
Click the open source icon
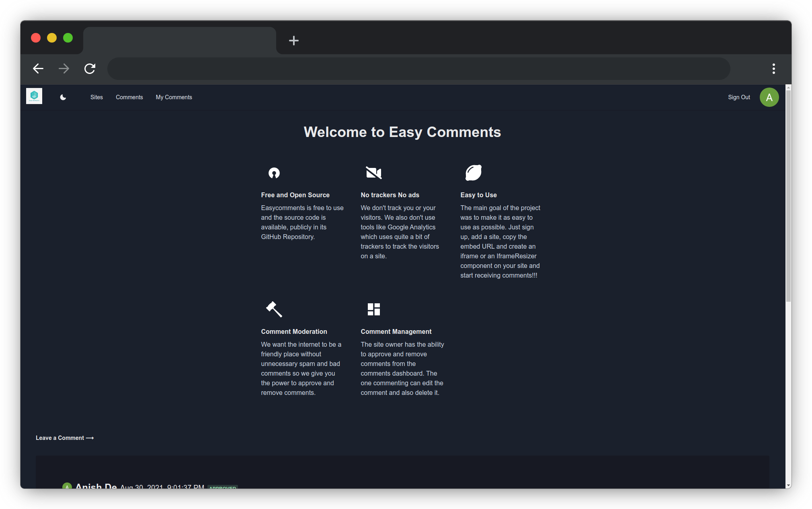coord(274,173)
